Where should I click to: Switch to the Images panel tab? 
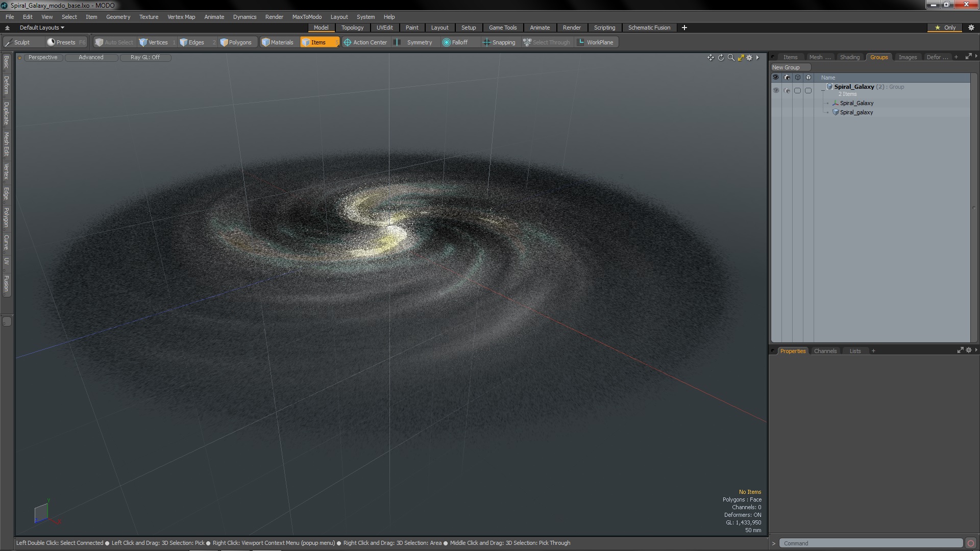pyautogui.click(x=908, y=57)
